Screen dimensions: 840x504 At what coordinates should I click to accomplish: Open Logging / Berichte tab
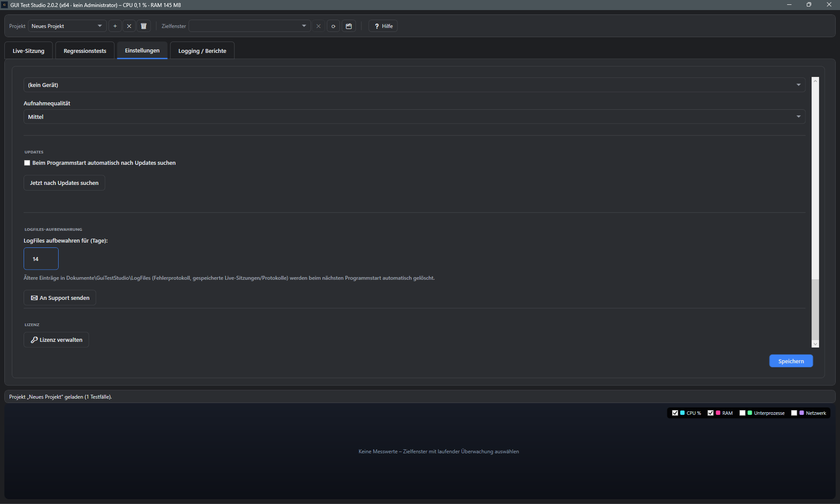coord(202,51)
